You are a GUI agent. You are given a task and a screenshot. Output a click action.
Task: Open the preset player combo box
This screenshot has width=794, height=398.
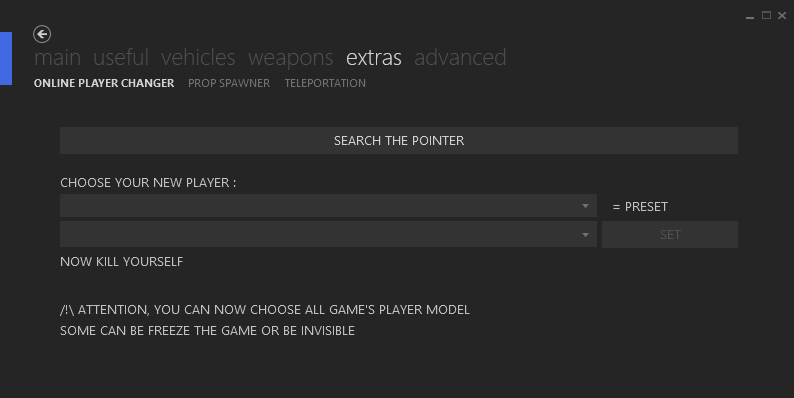[328, 206]
